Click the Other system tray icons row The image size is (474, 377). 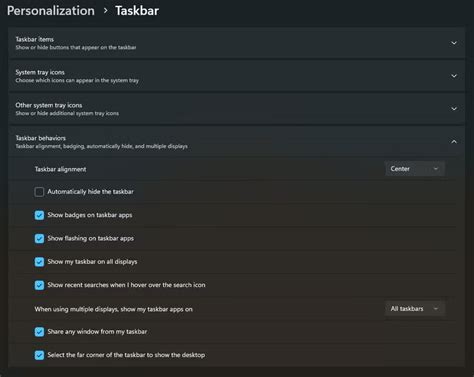[236, 109]
